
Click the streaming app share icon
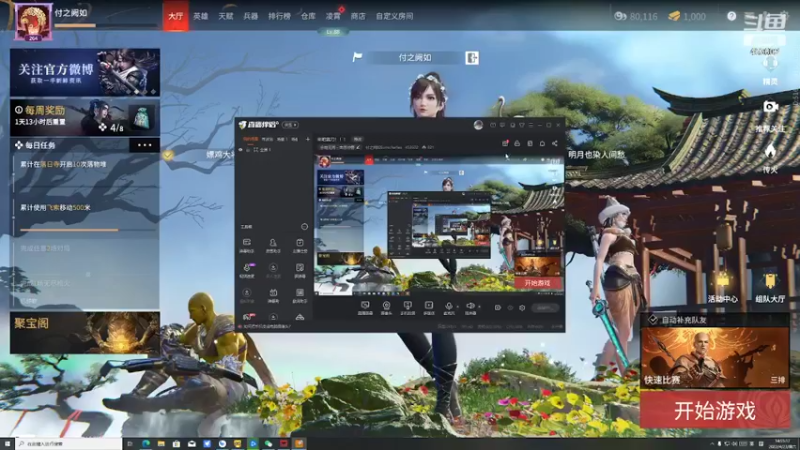[555, 143]
